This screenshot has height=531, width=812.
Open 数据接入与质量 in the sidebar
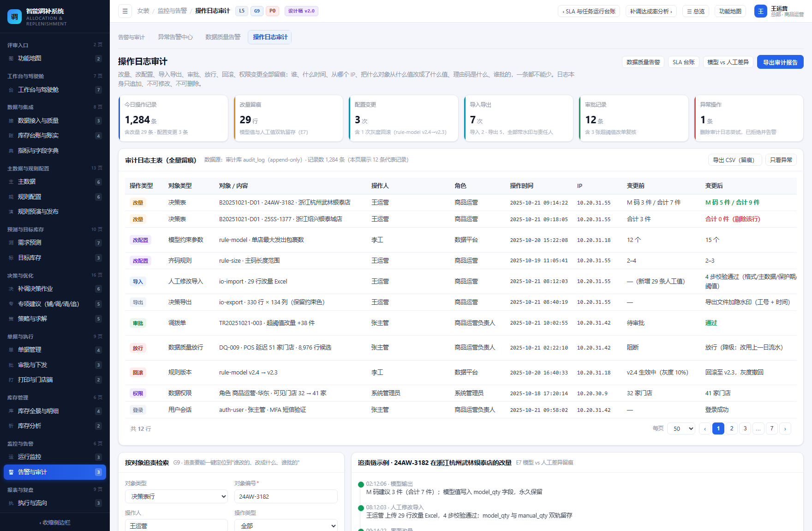[55, 121]
